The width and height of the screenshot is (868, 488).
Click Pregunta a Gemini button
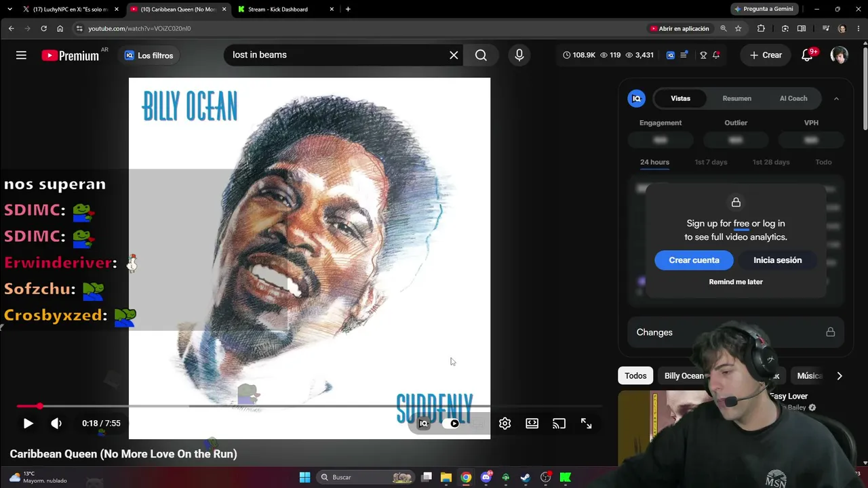coord(764,9)
